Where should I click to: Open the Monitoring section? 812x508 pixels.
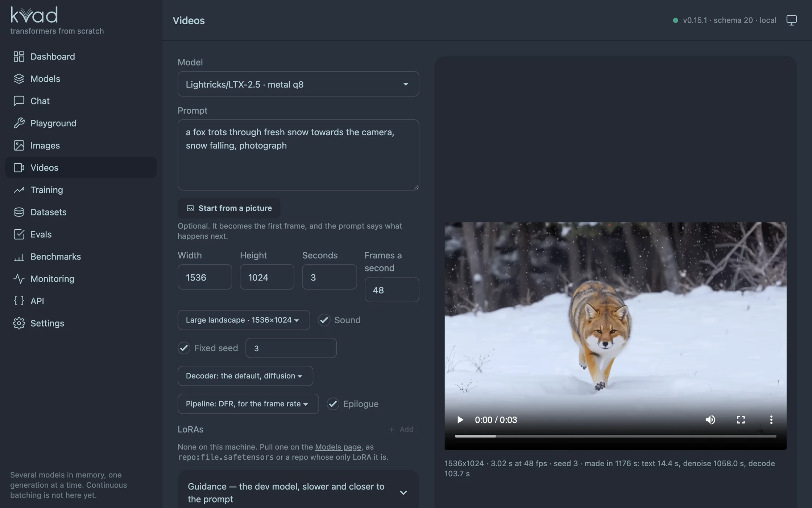(x=81, y=279)
